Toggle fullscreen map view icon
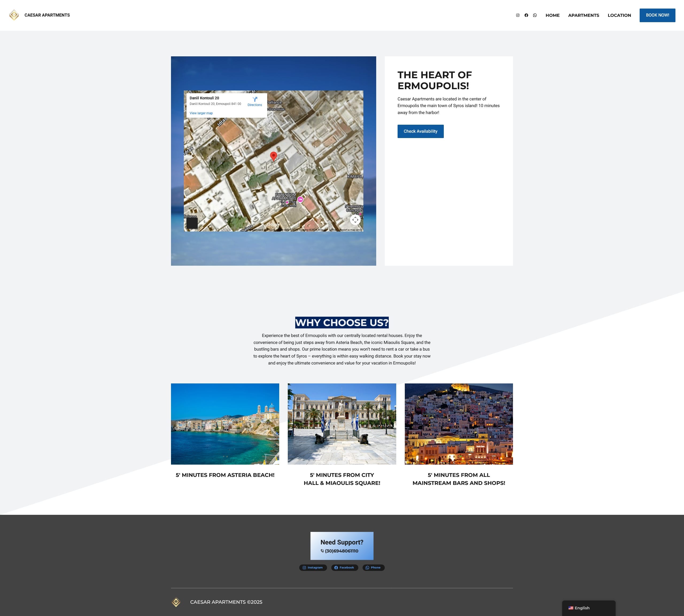The width and height of the screenshot is (684, 616). point(355,220)
